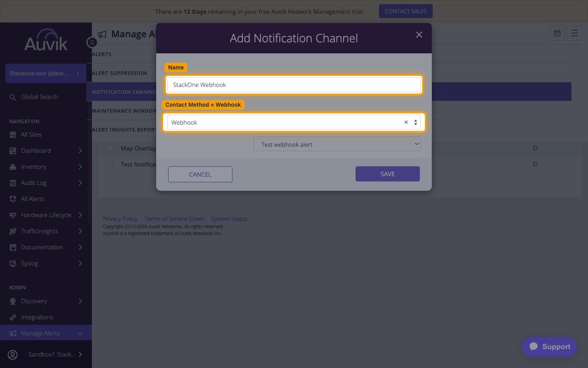
Task: Click the TrafficInsights icon
Action: click(x=13, y=231)
